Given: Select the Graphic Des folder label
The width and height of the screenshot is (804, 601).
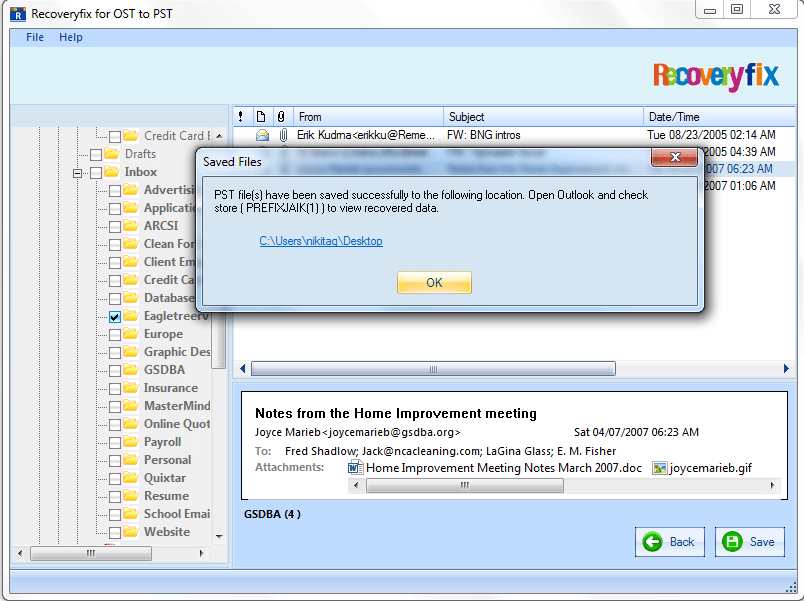Looking at the screenshot, I should click(177, 351).
